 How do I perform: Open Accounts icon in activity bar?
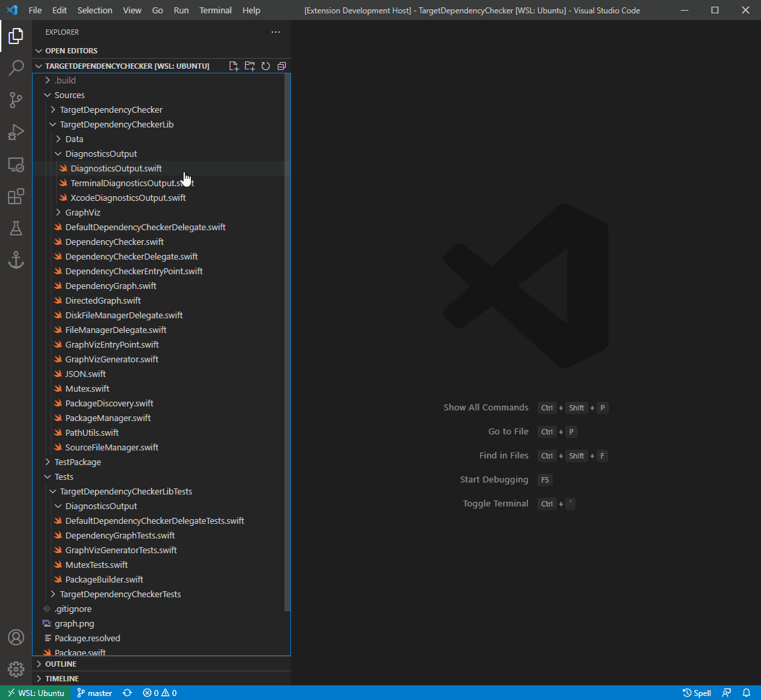tap(15, 637)
